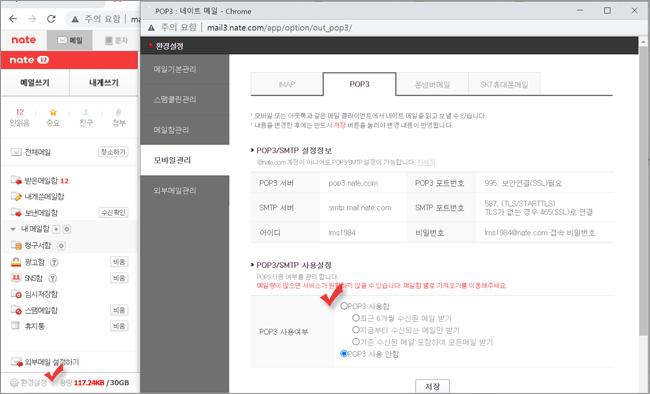Click security warning icon in main browser

tap(75, 19)
